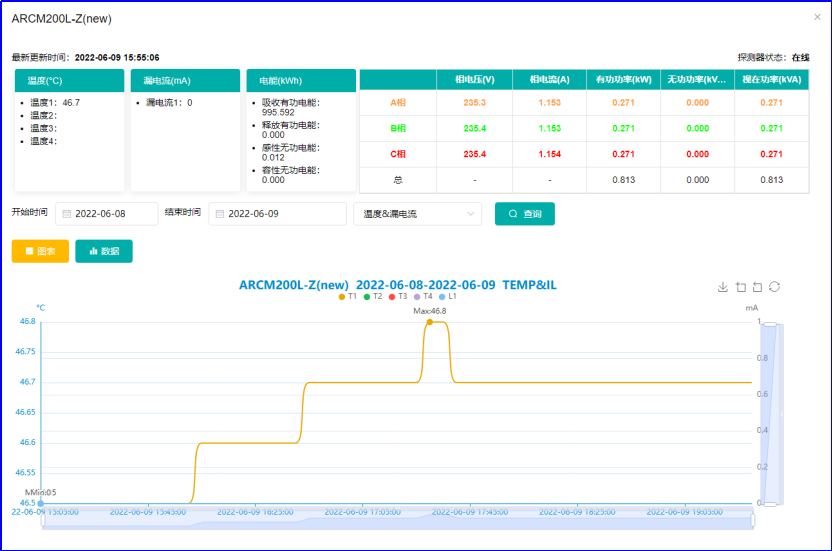Viewport: 832px width, 551px height.
Task: Toggle the T4 legend series visibility
Action: [423, 297]
